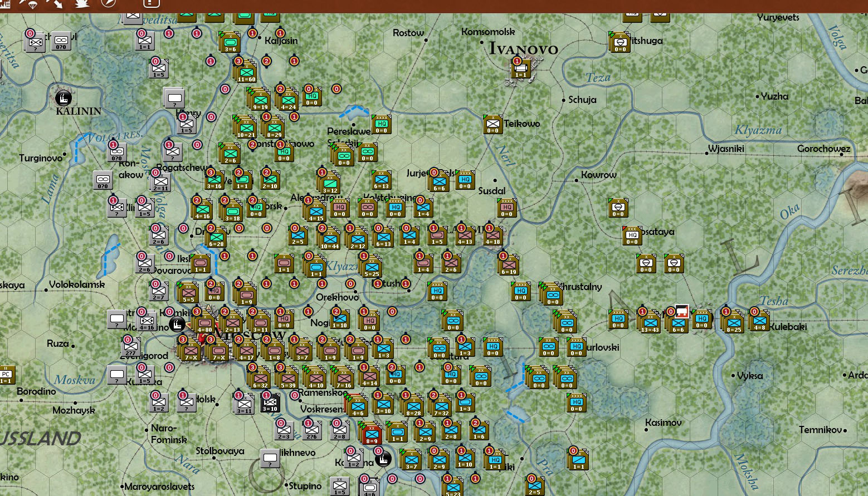Click the Schuja town label

click(582, 100)
